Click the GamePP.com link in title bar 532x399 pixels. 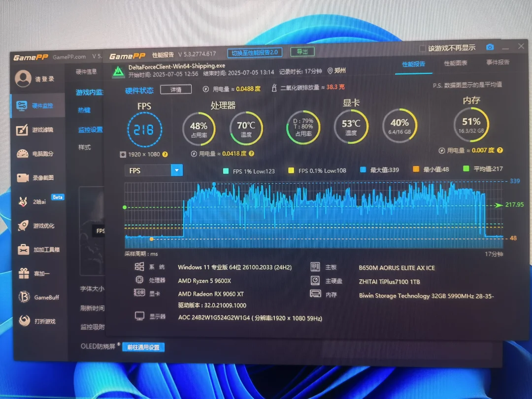pos(69,57)
